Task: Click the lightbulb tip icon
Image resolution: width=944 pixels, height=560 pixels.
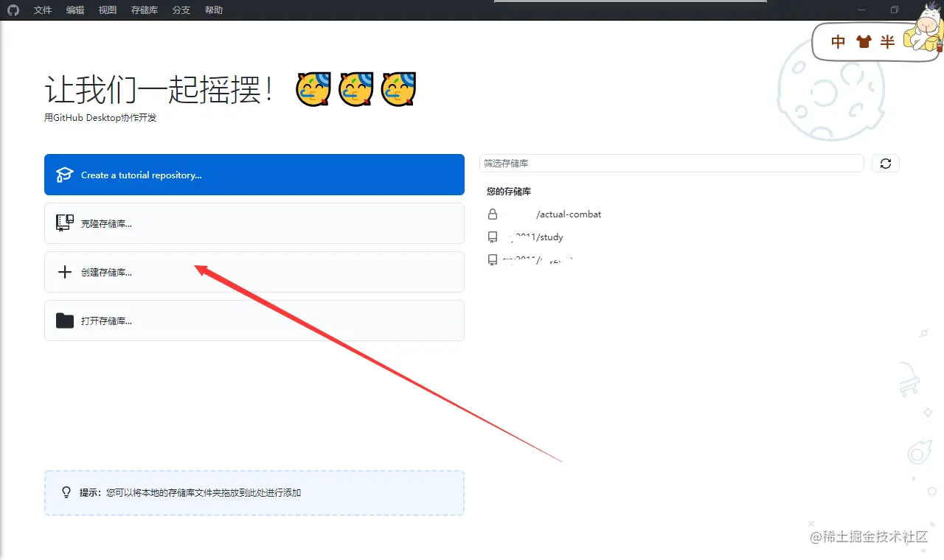Action: click(x=66, y=492)
